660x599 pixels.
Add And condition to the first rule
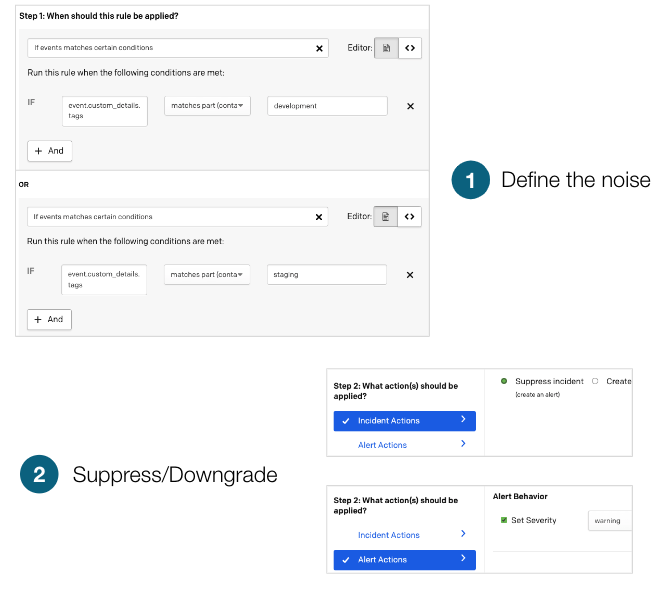[50, 151]
